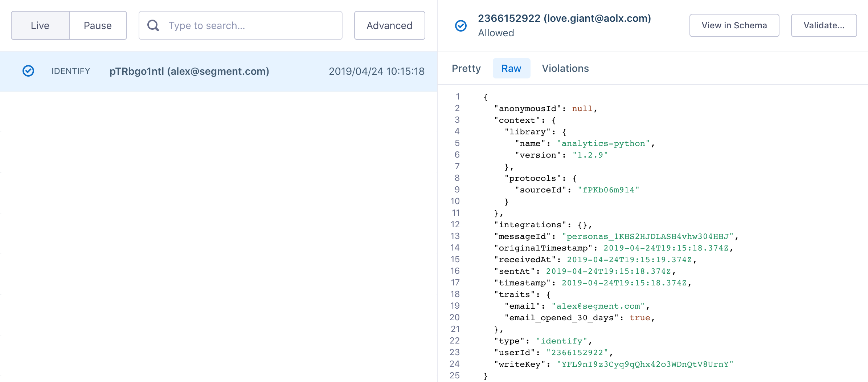Pause the event stream
This screenshot has height=382, width=868.
coord(97,25)
